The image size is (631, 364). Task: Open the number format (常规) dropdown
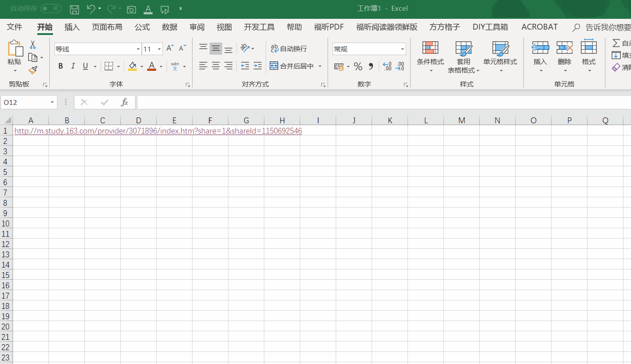pos(402,48)
